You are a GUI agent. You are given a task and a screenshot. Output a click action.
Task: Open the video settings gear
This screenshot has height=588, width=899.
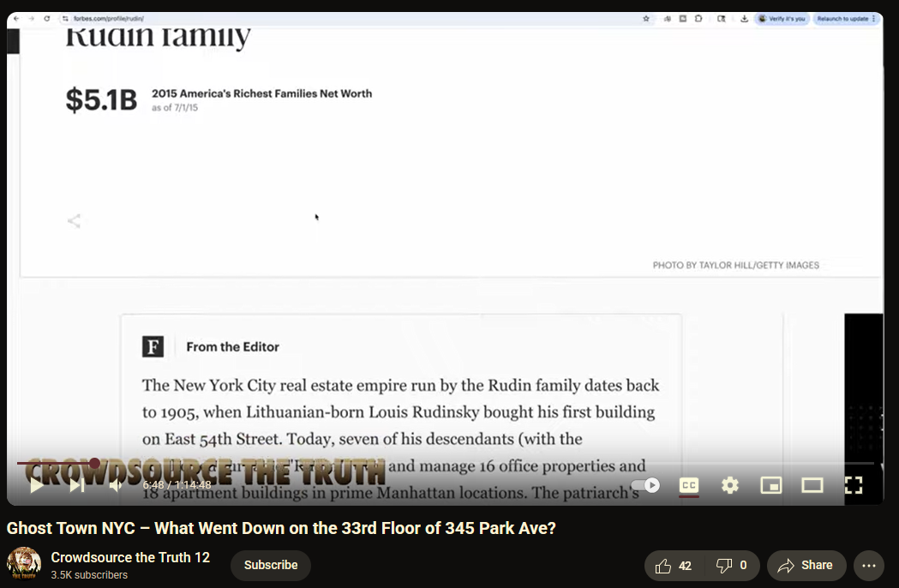(730, 485)
